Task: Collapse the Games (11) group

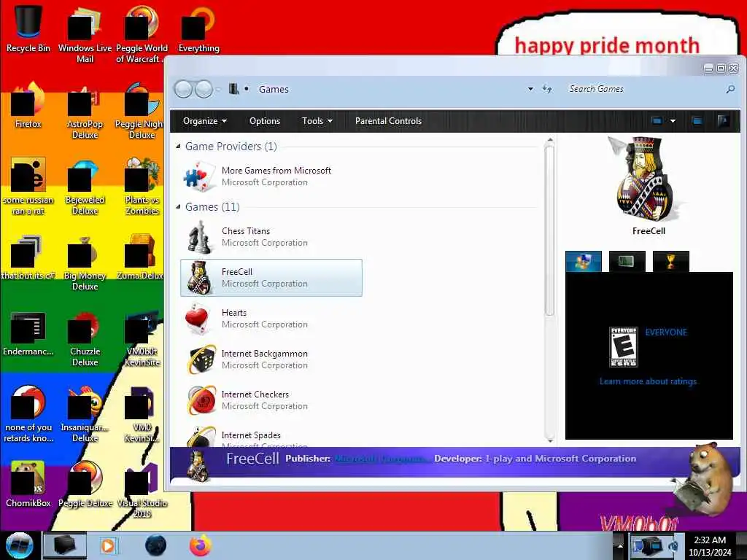Action: [178, 206]
